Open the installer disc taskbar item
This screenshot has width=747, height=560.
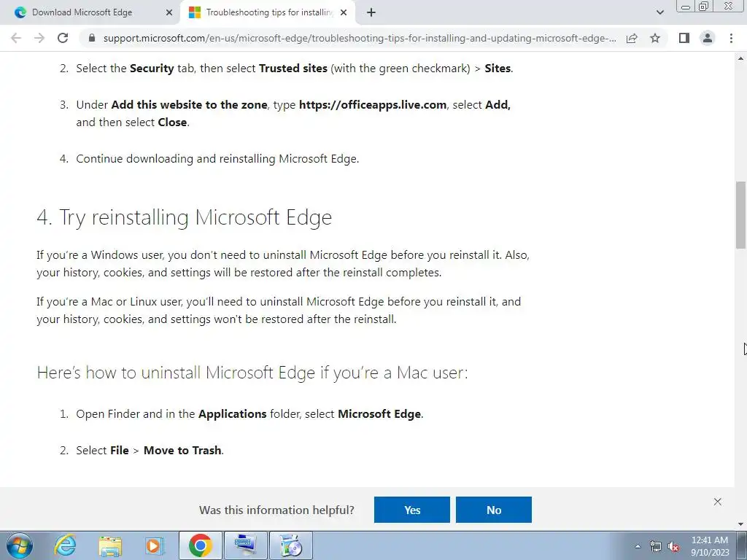[291, 545]
